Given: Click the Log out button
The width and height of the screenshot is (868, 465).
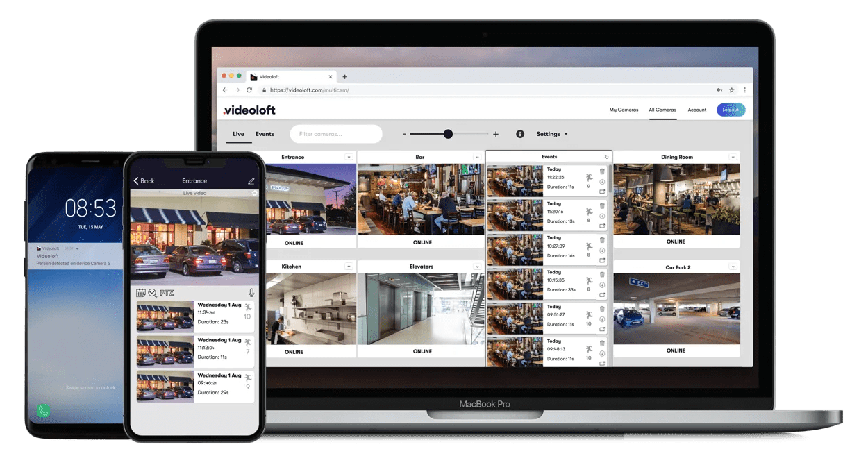Looking at the screenshot, I should (731, 109).
